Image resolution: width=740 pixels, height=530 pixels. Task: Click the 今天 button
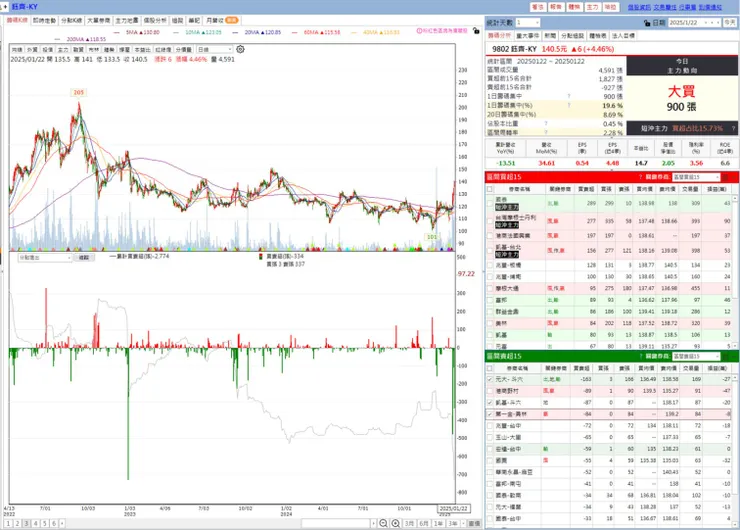tap(730, 23)
